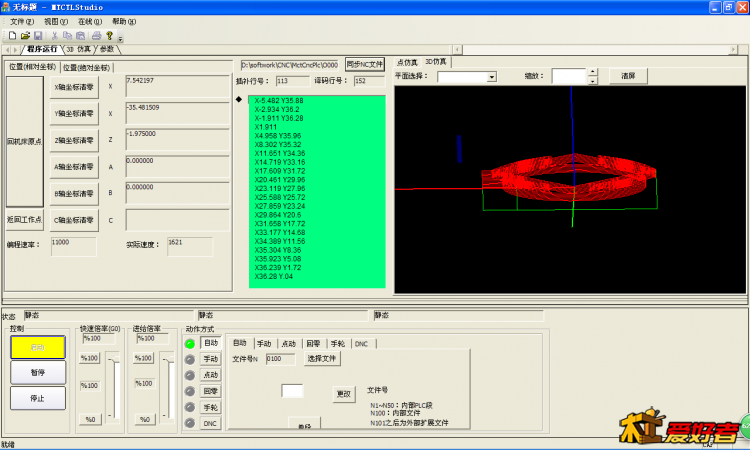The image size is (750, 450).
Task: Click the Paste clipboard toolbar icon
Action: pos(80,35)
